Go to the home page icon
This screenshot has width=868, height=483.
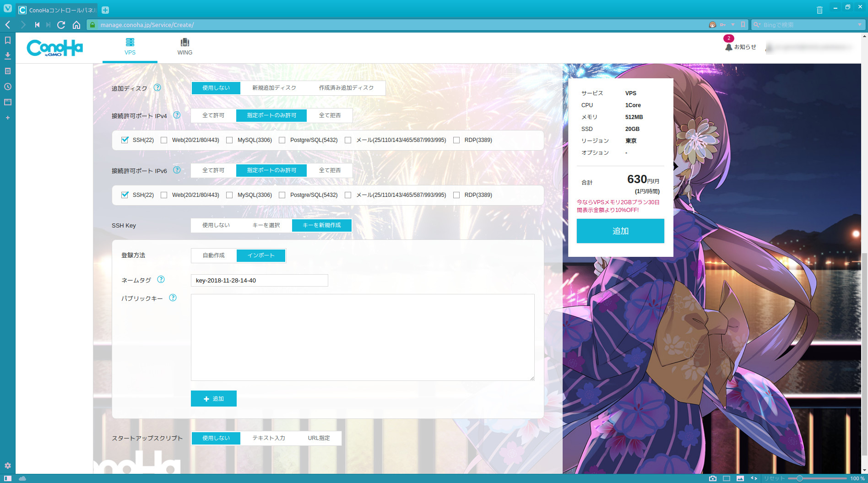point(76,25)
